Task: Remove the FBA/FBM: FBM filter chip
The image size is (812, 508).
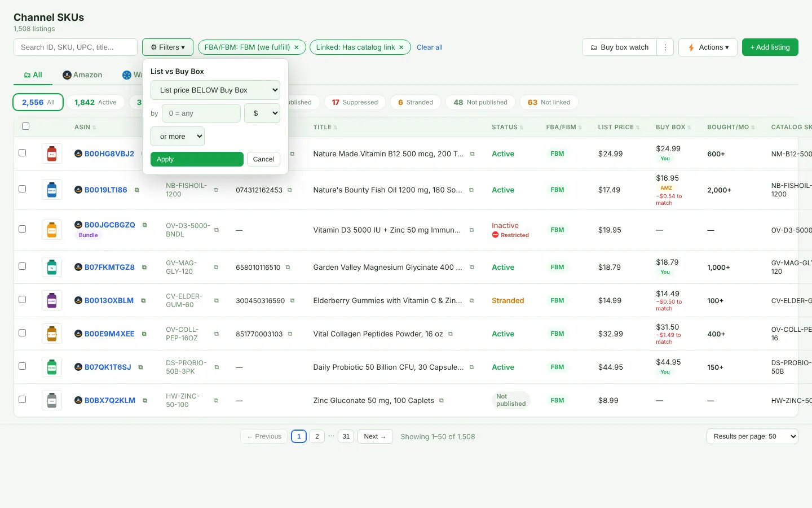Action: [x=297, y=47]
